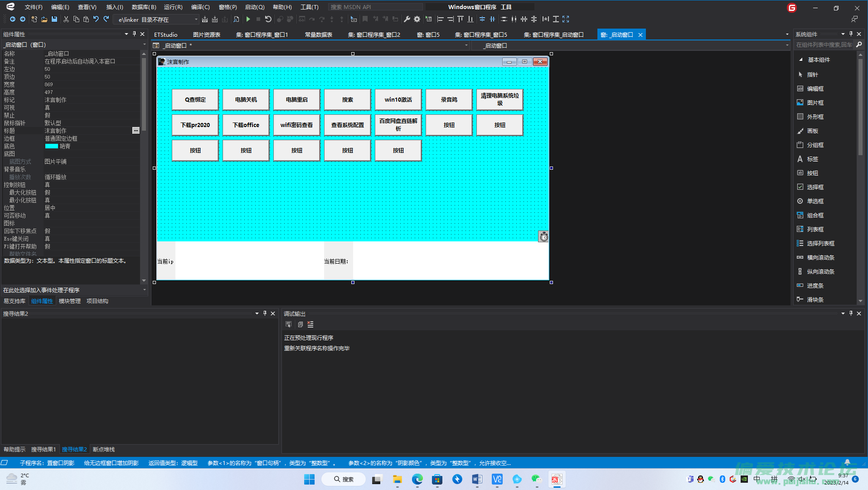Click the wrench tool icon
Viewport: 868px width, 490px height.
coord(407,19)
